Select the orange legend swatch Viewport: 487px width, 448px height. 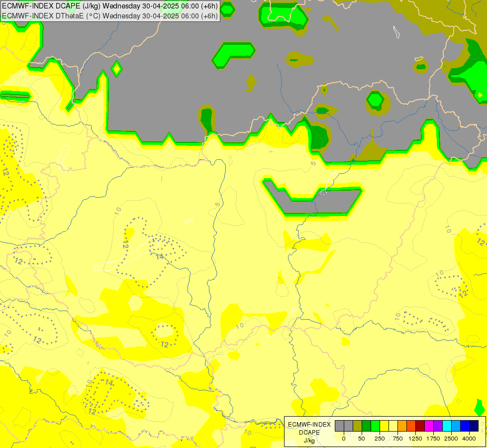[x=402, y=426]
